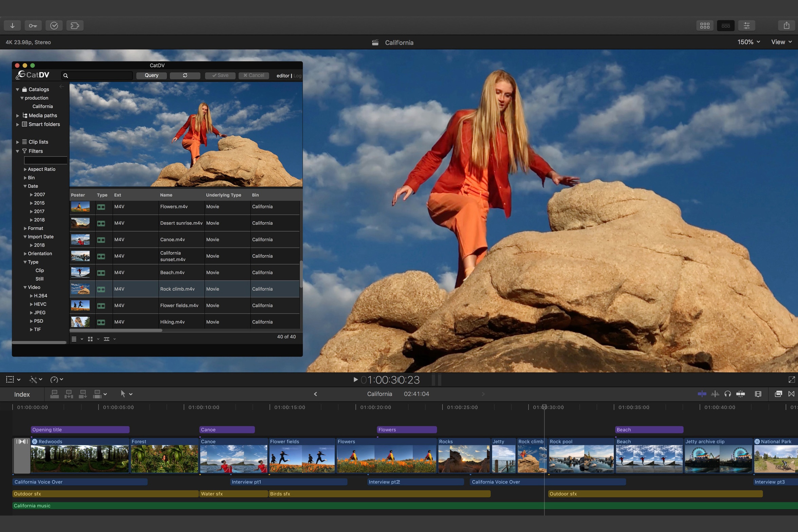Collapse the Catalogs tree node

17,90
